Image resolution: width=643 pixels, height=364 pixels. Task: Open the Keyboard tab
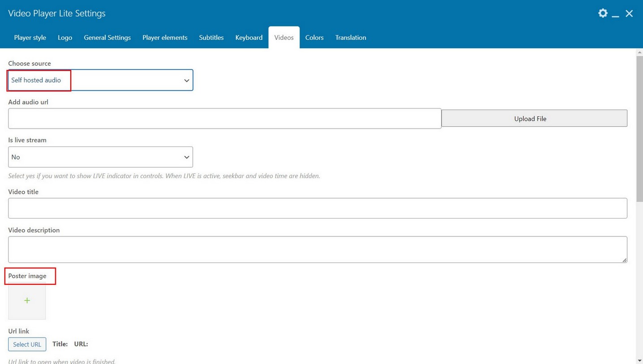[x=249, y=38]
